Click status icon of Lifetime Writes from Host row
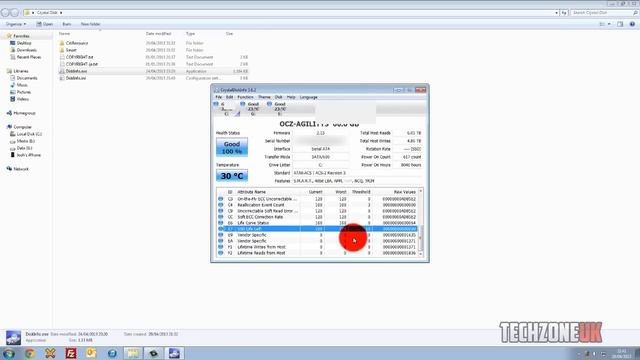The height and width of the screenshot is (360, 640). click(x=221, y=247)
